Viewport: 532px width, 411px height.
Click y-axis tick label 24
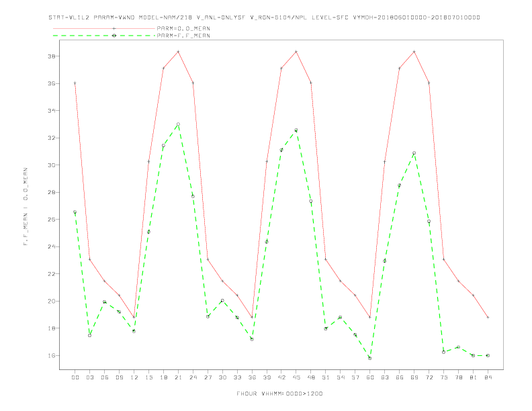(51, 246)
